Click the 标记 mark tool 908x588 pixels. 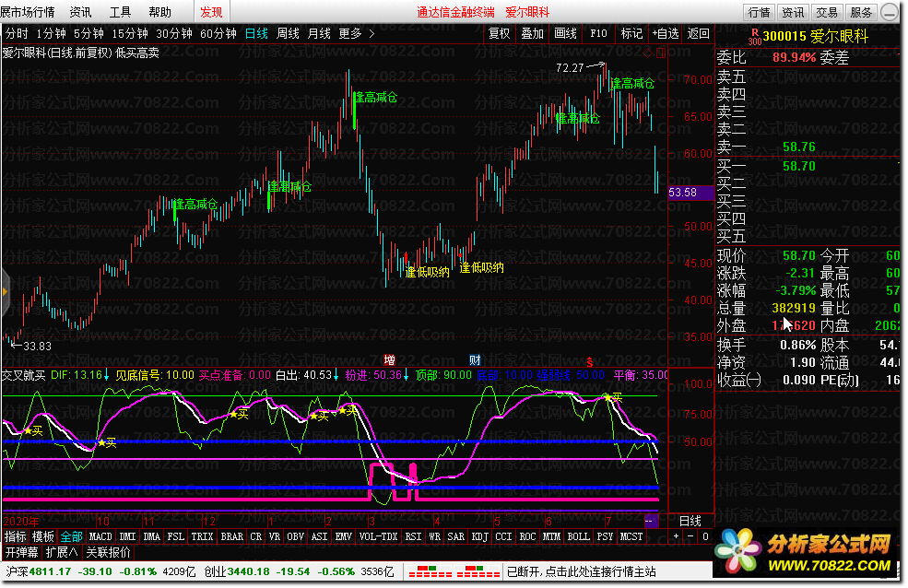pyautogui.click(x=631, y=33)
